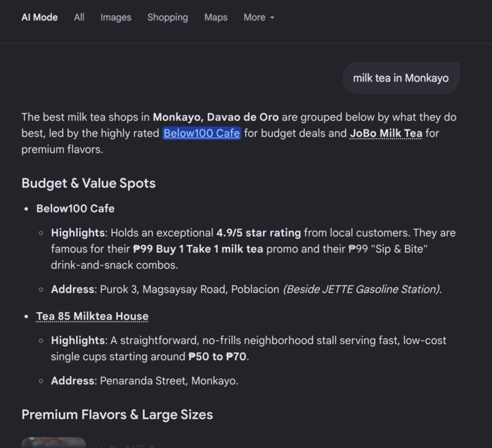This screenshot has height=448, width=492.
Task: Open the JoBo Milk Tea link
Action: [386, 133]
